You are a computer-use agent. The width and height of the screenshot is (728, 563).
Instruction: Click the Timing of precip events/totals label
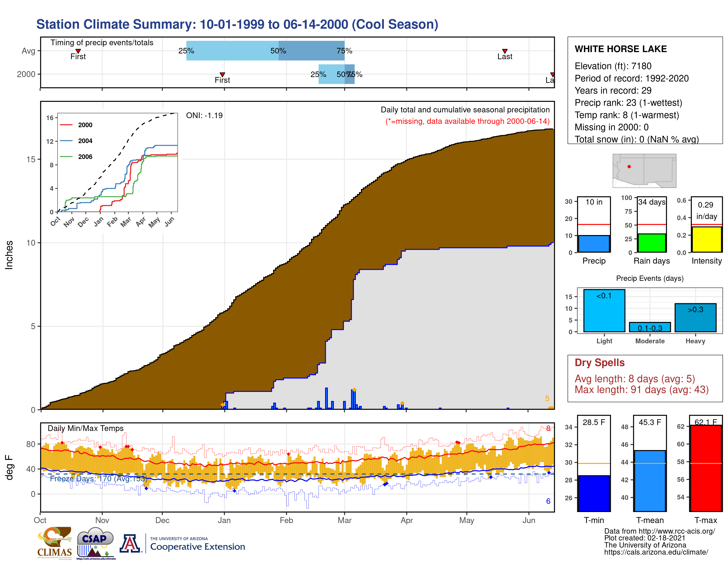coord(102,43)
